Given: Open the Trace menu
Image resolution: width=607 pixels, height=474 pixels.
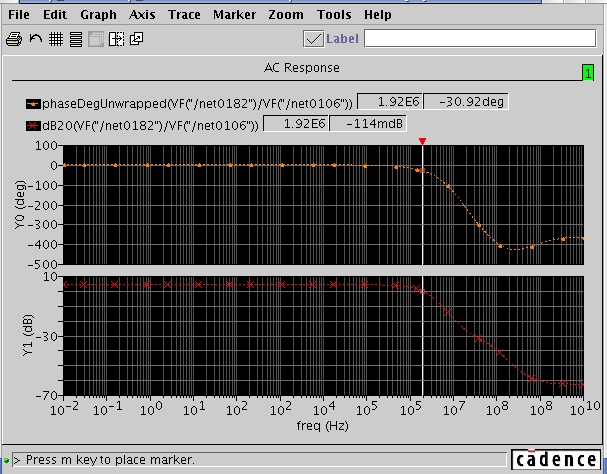Looking at the screenshot, I should (184, 15).
